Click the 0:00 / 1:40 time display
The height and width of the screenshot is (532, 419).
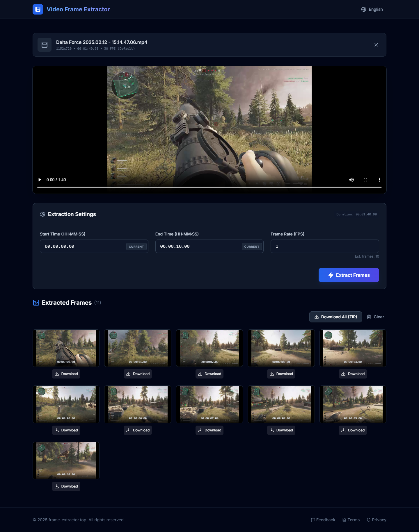tap(56, 180)
